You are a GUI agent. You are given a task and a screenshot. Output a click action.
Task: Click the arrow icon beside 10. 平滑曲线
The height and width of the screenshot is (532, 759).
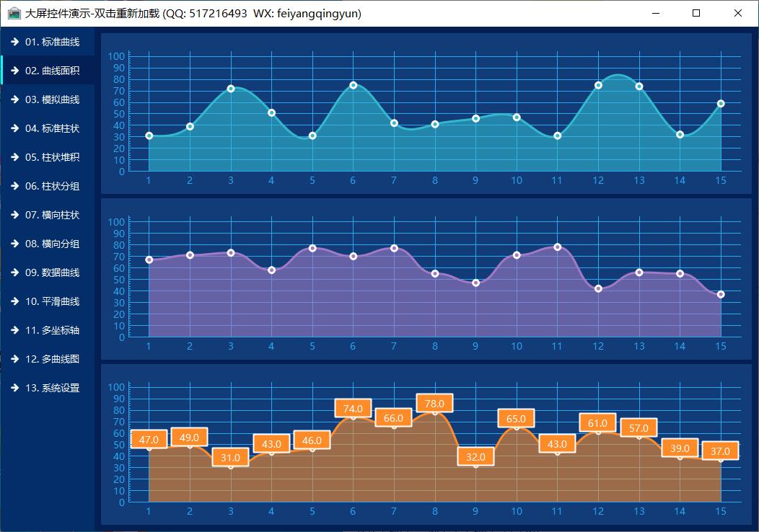click(14, 301)
